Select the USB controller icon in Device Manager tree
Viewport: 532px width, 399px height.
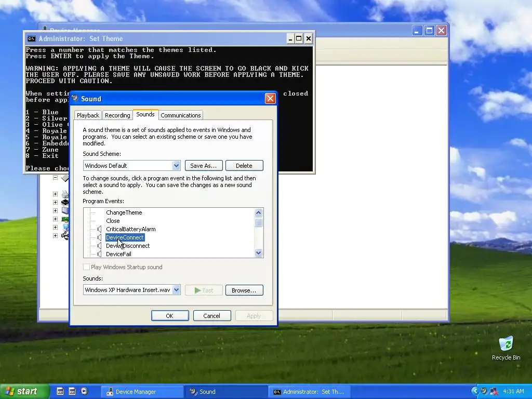[x=65, y=235]
